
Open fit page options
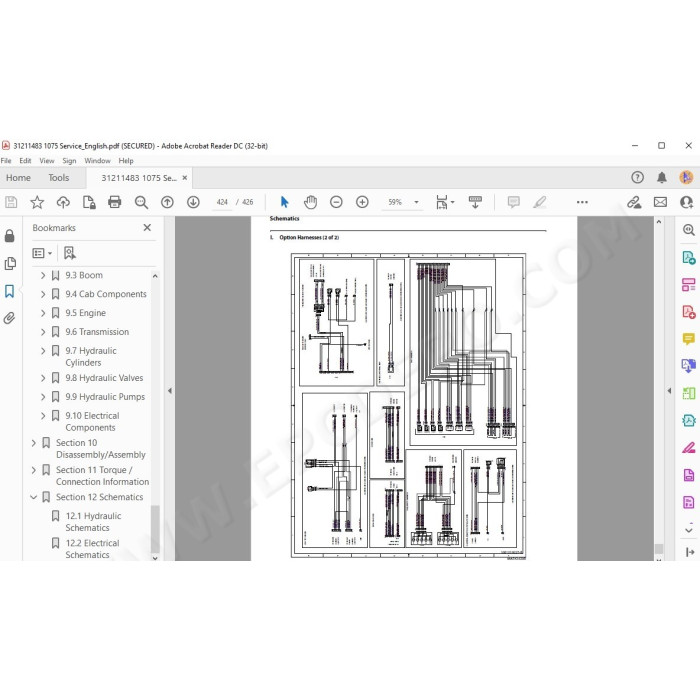pyautogui.click(x=445, y=202)
